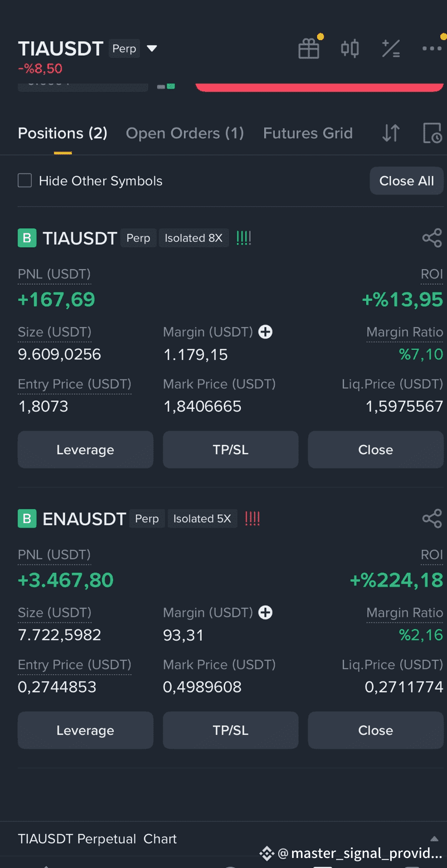Tap the candlestick data icon in the header
Image resolution: width=447 pixels, height=868 pixels.
(349, 48)
